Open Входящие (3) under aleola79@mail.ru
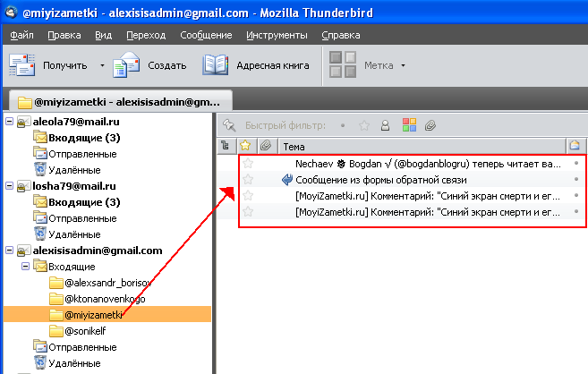588x374 pixels. tap(84, 138)
